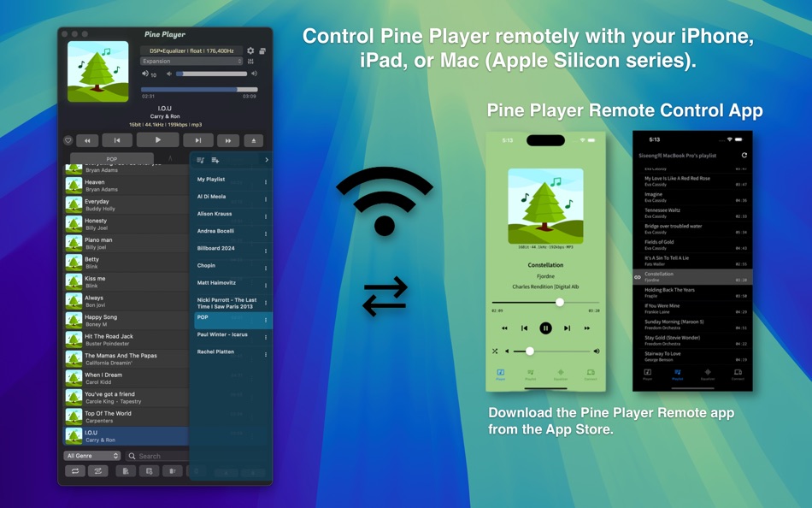
Task: Open the three-dot menu for Rachel Platten
Action: (x=266, y=355)
